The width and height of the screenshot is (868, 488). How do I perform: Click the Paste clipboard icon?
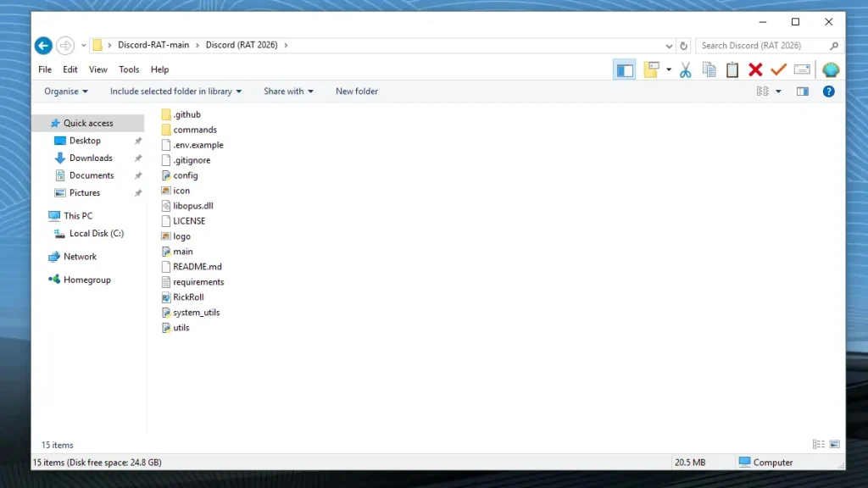pyautogui.click(x=732, y=69)
